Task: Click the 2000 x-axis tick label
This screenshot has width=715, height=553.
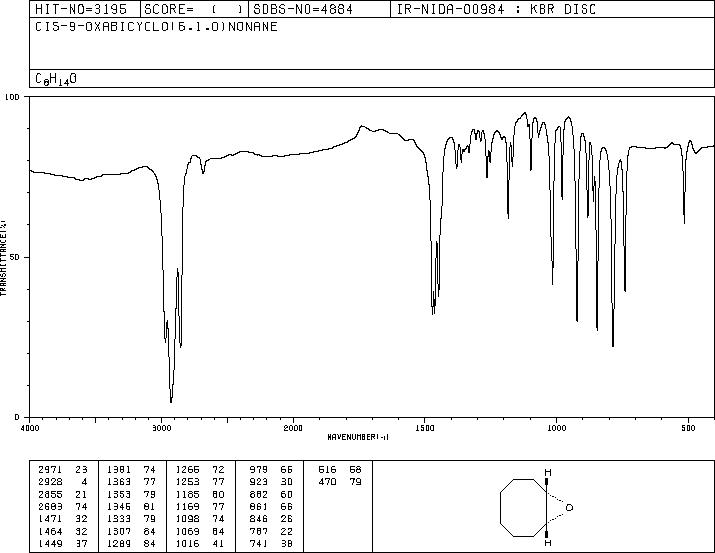Action: coord(293,428)
